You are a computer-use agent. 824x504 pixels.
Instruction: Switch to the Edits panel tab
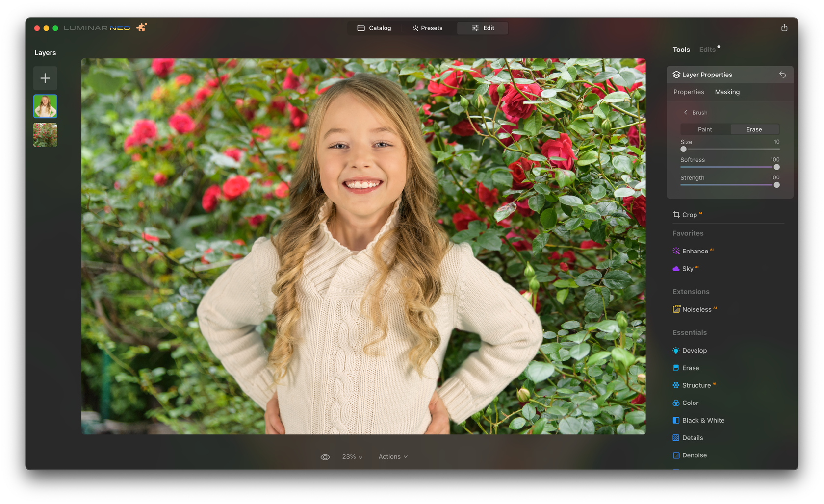pos(707,50)
